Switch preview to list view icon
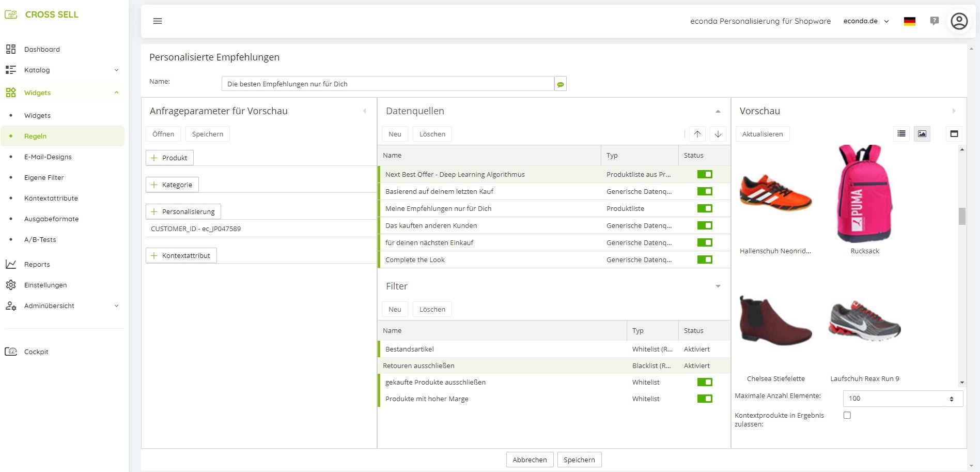The width and height of the screenshot is (980, 472). point(901,133)
